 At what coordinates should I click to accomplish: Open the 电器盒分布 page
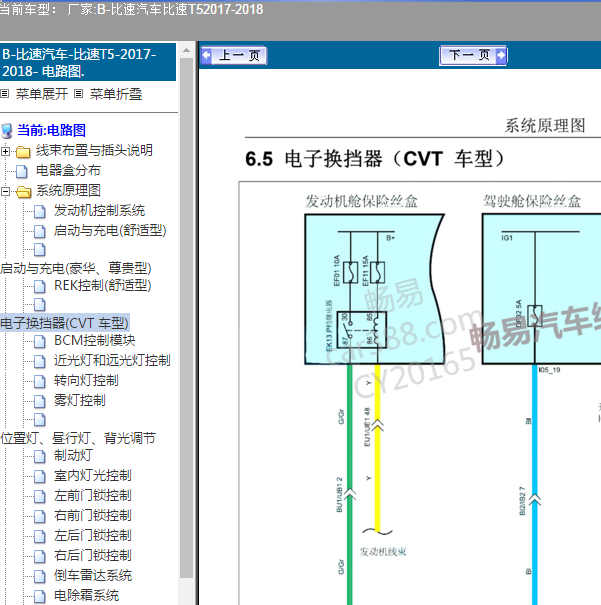point(68,170)
